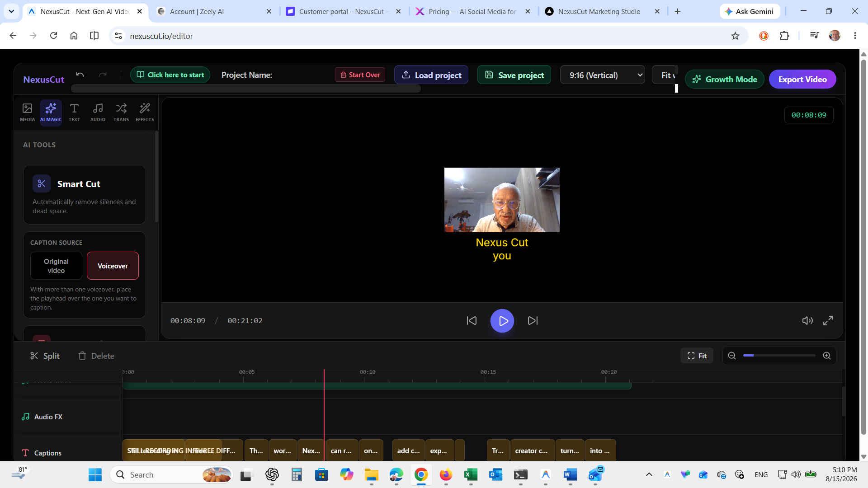Image resolution: width=868 pixels, height=488 pixels.
Task: Select the 'Tr...' caption clip
Action: pos(498,450)
